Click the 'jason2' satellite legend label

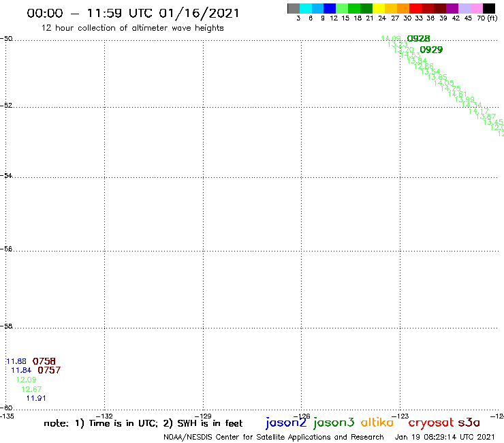286,423
